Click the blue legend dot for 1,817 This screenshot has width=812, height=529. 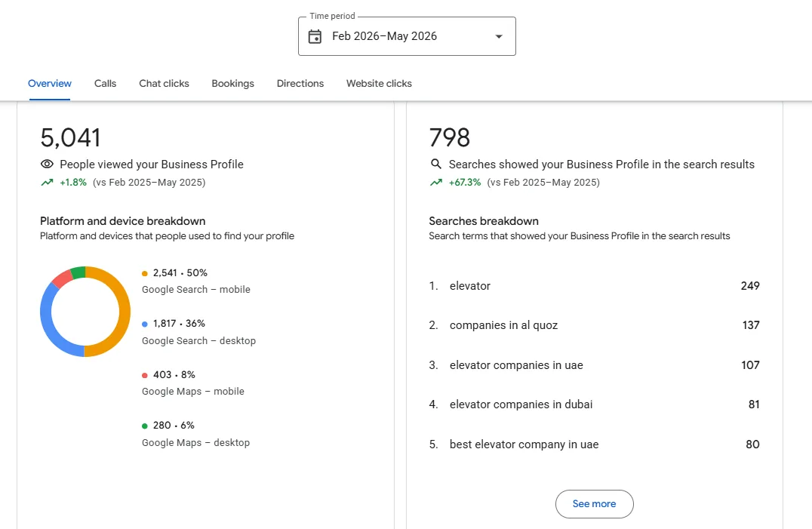point(144,324)
